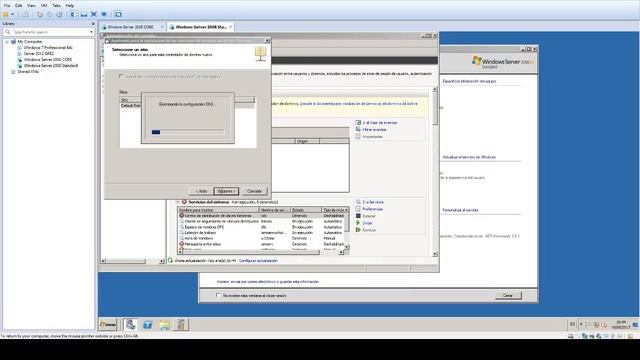Click Configurar actualización link
Viewport: 640px width, 360px height.
pos(258,260)
